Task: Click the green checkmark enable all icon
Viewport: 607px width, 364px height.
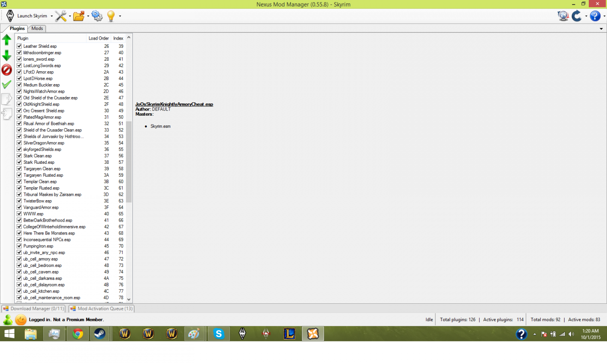Action: (x=7, y=85)
